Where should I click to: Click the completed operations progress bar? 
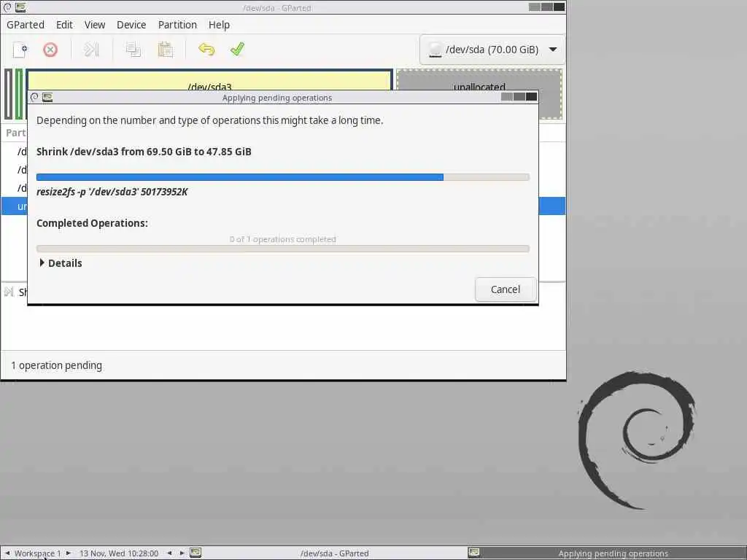[282, 249]
